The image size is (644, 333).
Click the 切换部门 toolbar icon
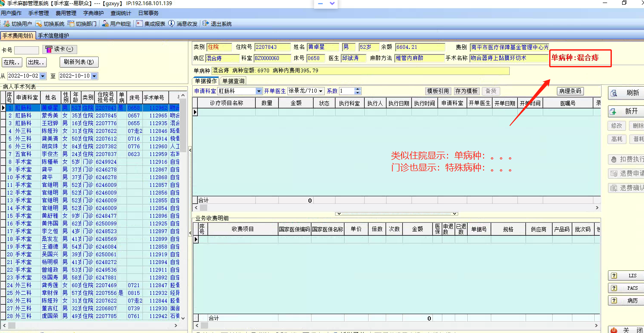[82, 24]
